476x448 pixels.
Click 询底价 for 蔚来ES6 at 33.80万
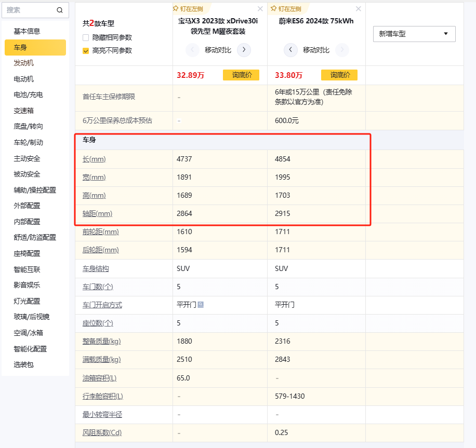point(339,75)
